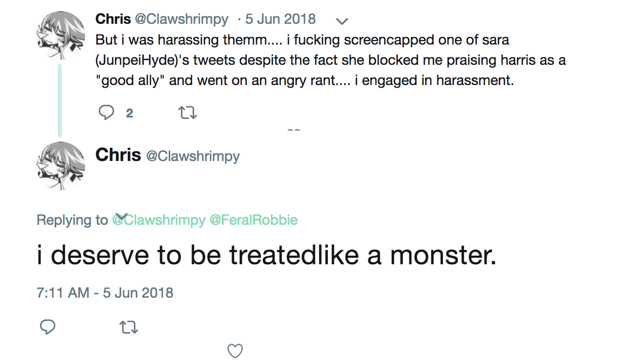This screenshot has width=642, height=364.
Task: Click the '7:11 AM - 5 Jun 2018' timestamp
Action: tap(105, 293)
